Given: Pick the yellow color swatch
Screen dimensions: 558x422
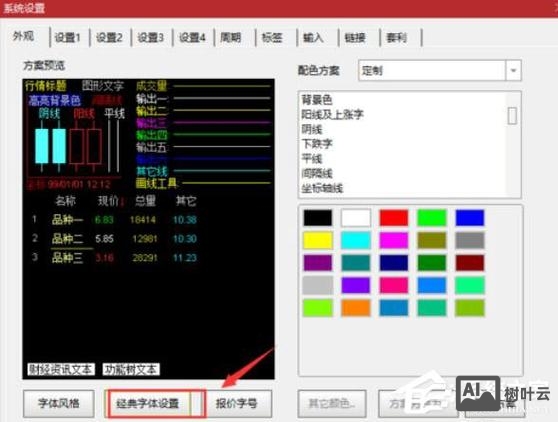Looking at the screenshot, I should pyautogui.click(x=318, y=241).
